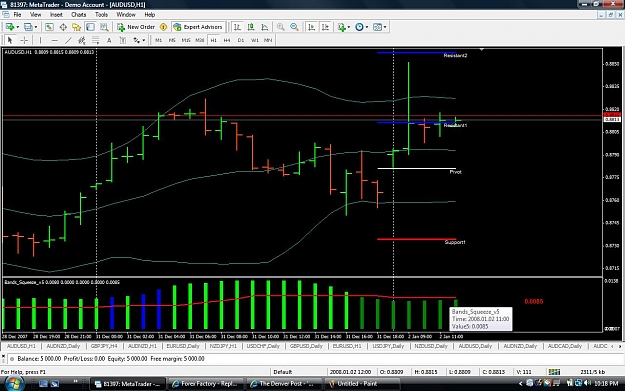The width and height of the screenshot is (625, 391).
Task: Select the trendline tool
Action: click(68, 40)
